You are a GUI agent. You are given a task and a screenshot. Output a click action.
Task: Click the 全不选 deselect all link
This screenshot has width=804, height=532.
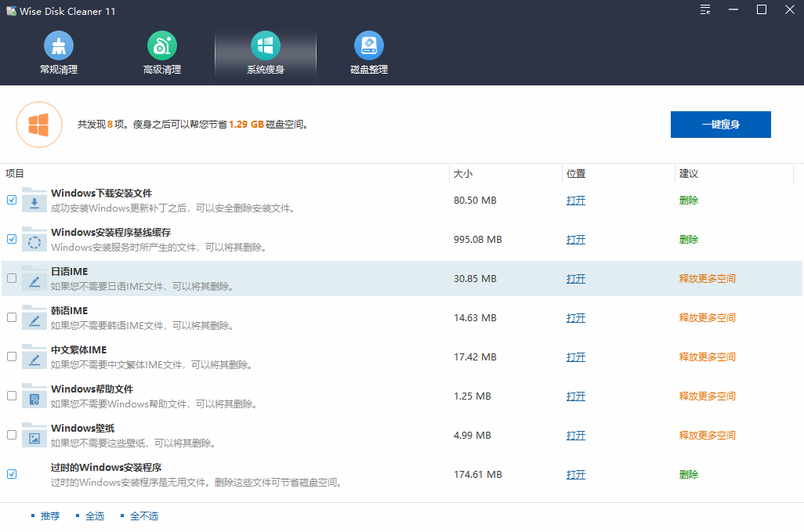pos(144,516)
